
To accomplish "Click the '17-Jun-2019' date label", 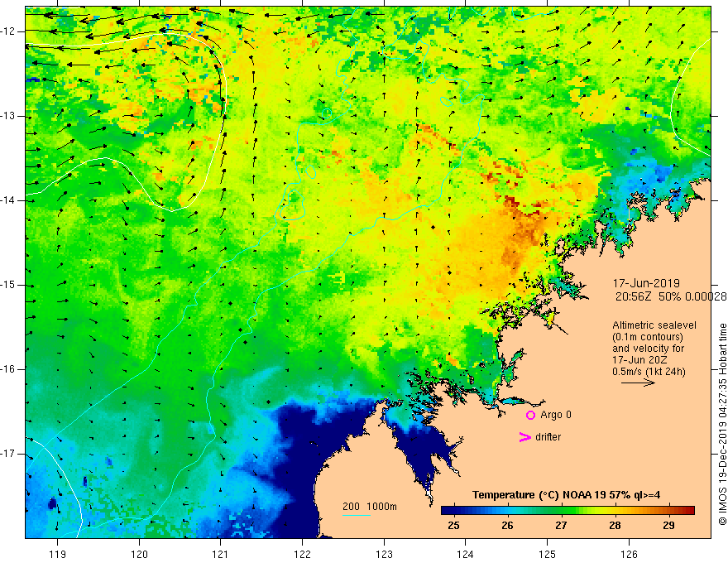I will click(646, 283).
